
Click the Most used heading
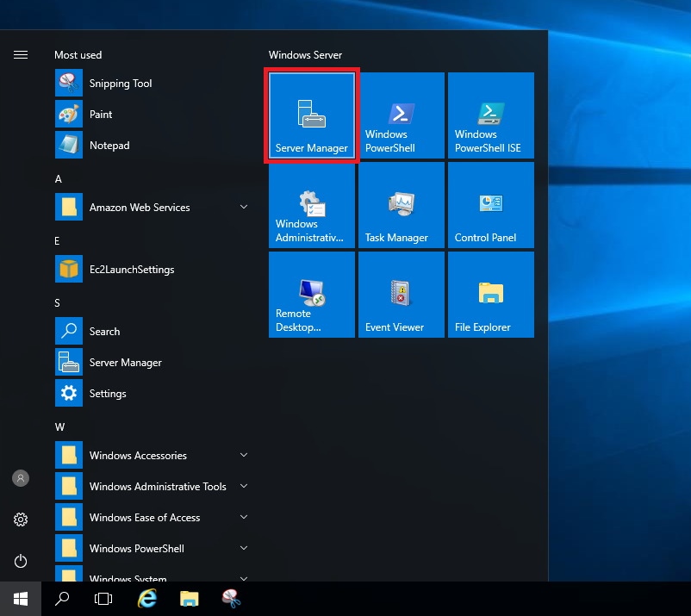point(78,54)
